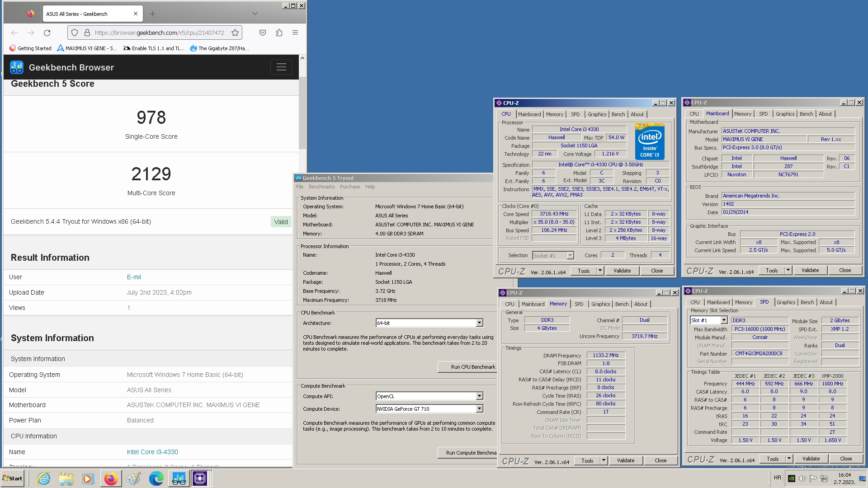Open Action Center flag tray icon
This screenshot has height=488, width=868.
tap(813, 479)
